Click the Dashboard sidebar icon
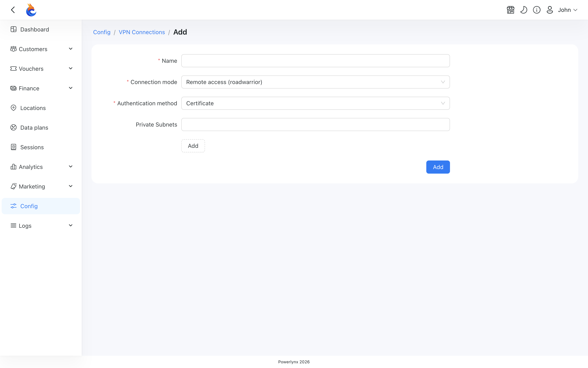Screen dimensions: 588x368 tap(14, 29)
